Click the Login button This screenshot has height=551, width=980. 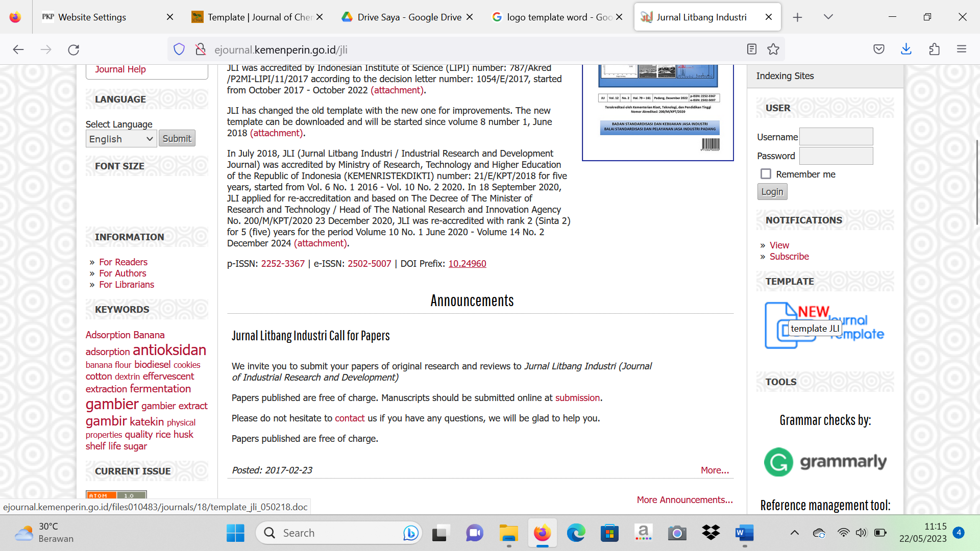[772, 192]
